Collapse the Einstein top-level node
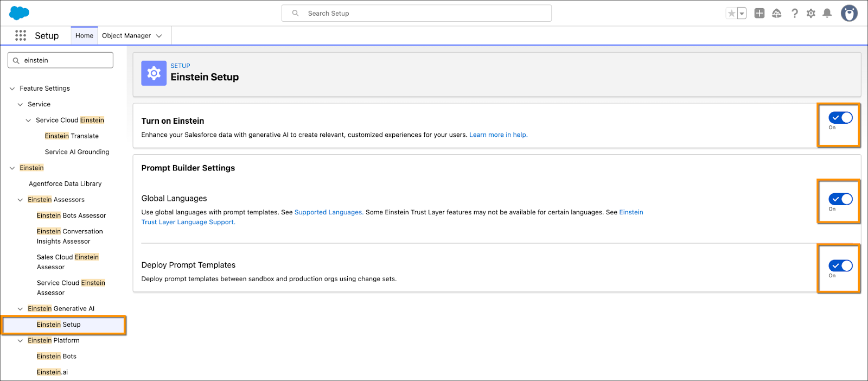This screenshot has height=381, width=868. coord(12,168)
